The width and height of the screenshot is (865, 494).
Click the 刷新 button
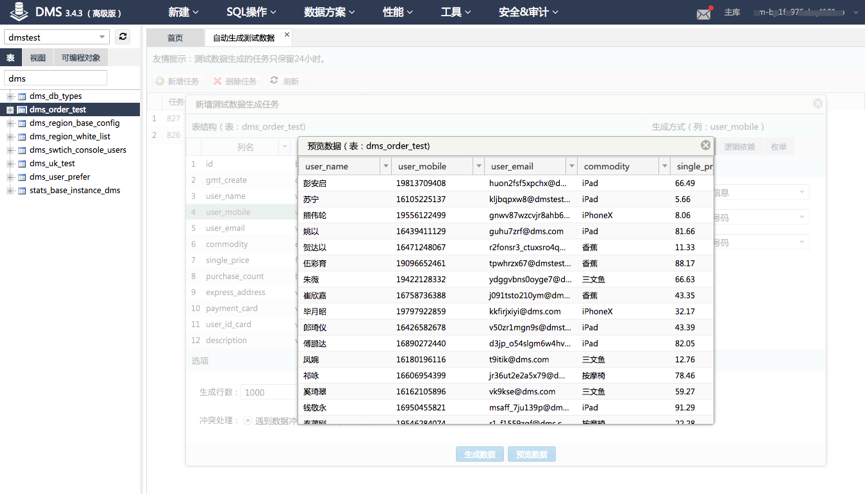[284, 81]
